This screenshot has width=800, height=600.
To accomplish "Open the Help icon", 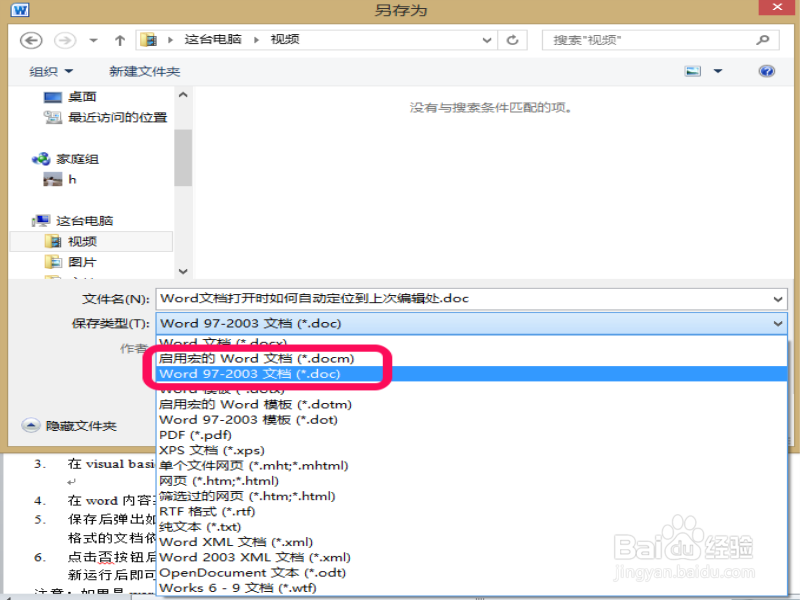I will coord(766,71).
